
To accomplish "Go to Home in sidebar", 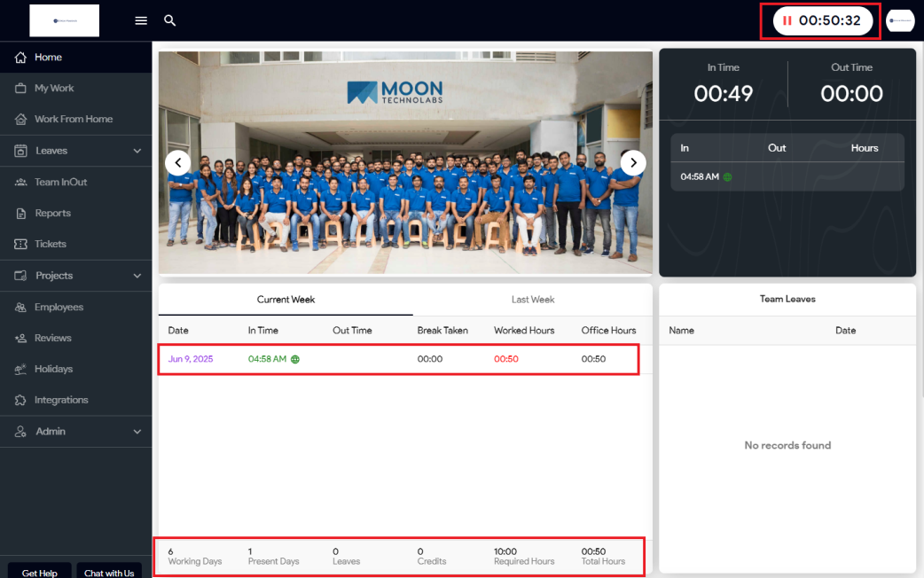I will pos(48,58).
